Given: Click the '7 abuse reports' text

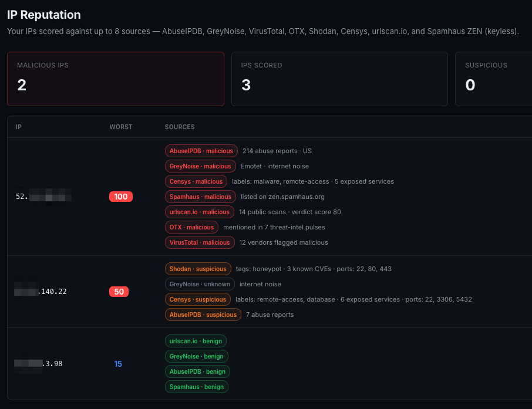Looking at the screenshot, I should coord(270,315).
